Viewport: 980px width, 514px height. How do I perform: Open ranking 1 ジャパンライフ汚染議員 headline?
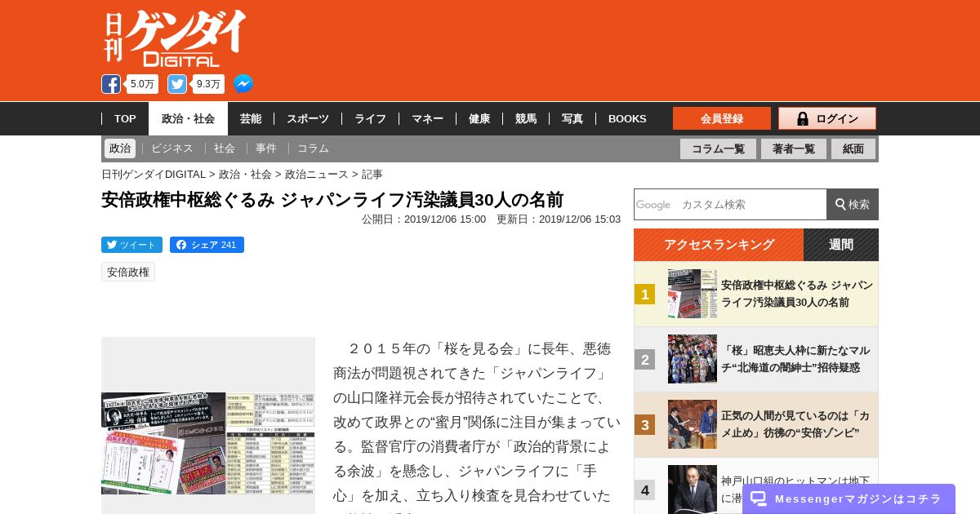[x=797, y=294]
